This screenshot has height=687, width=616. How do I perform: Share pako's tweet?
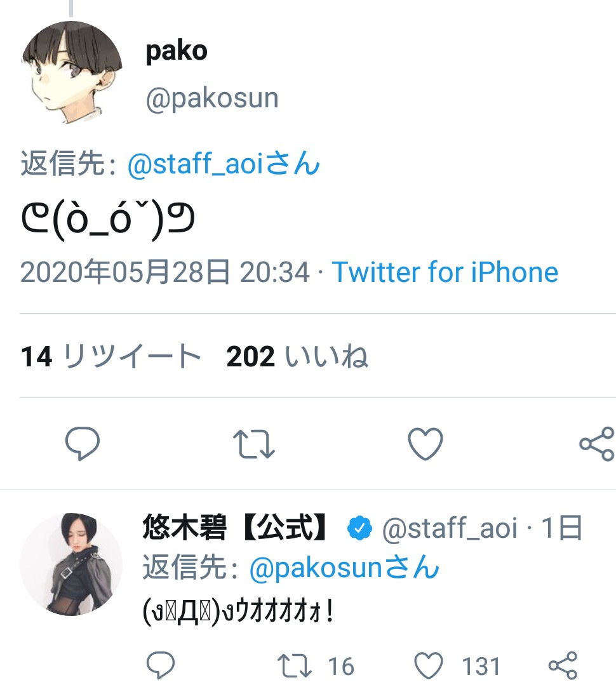[597, 444]
